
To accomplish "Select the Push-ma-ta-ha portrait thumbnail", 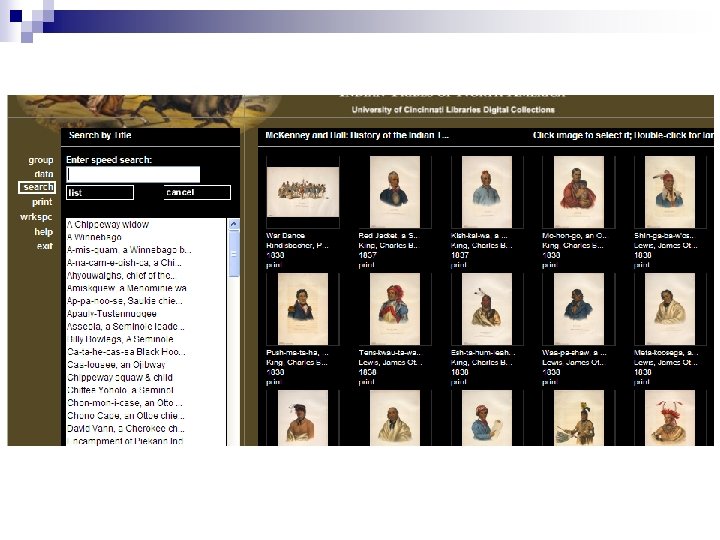I will [303, 309].
